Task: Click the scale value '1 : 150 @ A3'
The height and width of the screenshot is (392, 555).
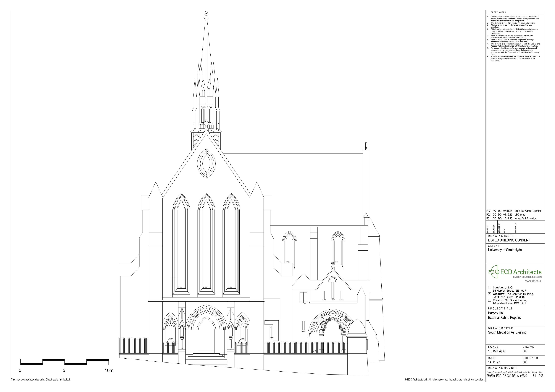Action: tap(497, 351)
